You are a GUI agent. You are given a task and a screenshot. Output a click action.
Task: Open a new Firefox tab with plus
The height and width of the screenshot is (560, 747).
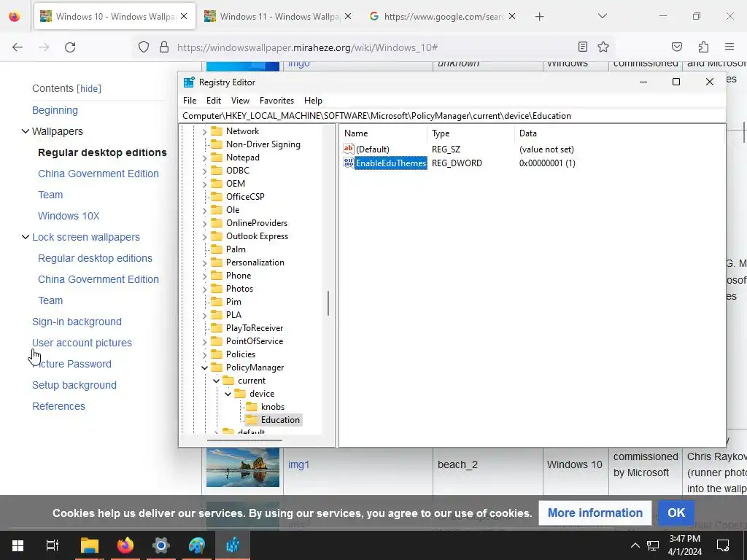[x=539, y=17]
